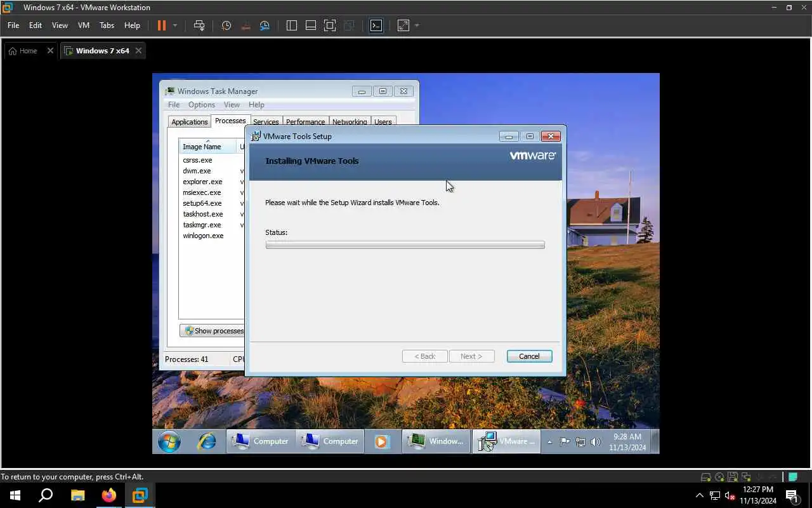The width and height of the screenshot is (812, 508).
Task: Select explorer.exe in process list
Action: tap(202, 182)
